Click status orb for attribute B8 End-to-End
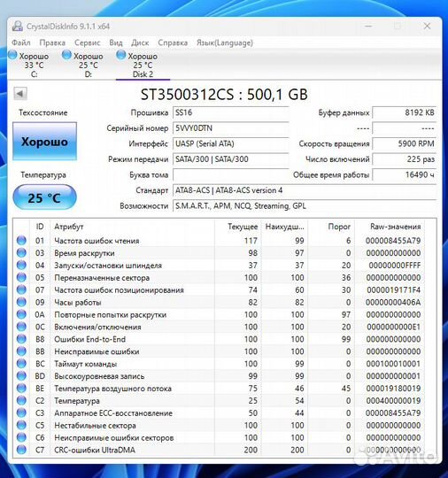 tap(21, 339)
